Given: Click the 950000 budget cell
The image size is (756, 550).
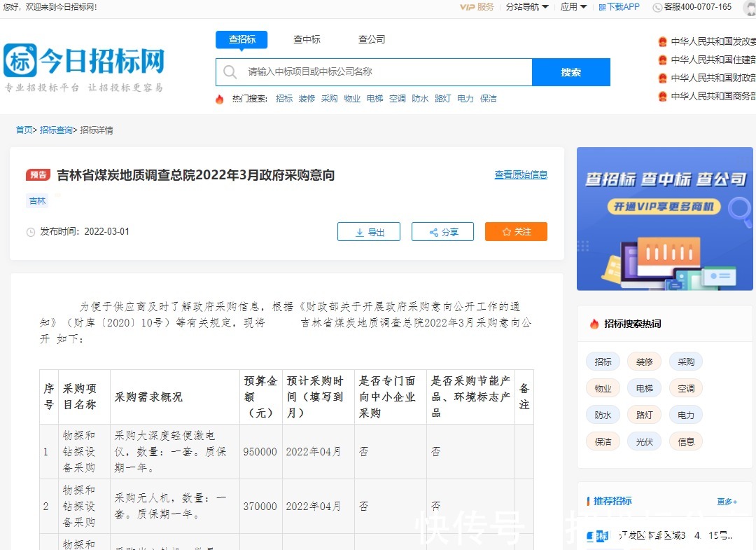Looking at the screenshot, I should (260, 452).
